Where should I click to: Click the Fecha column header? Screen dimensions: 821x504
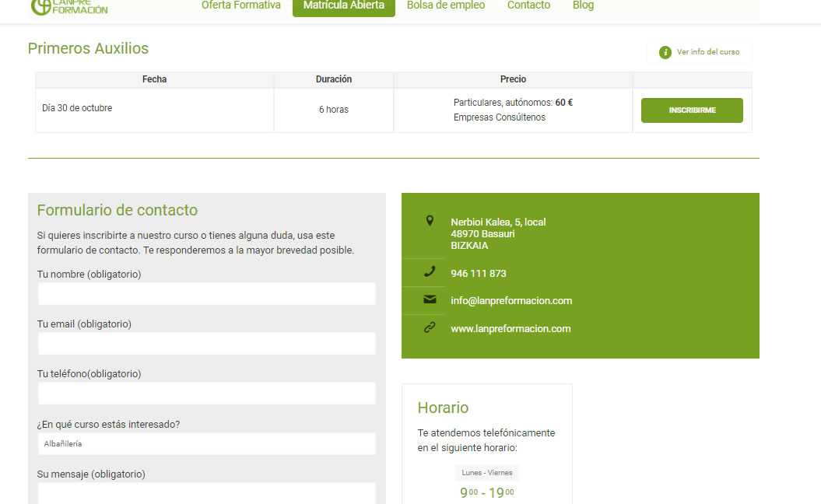pos(154,79)
